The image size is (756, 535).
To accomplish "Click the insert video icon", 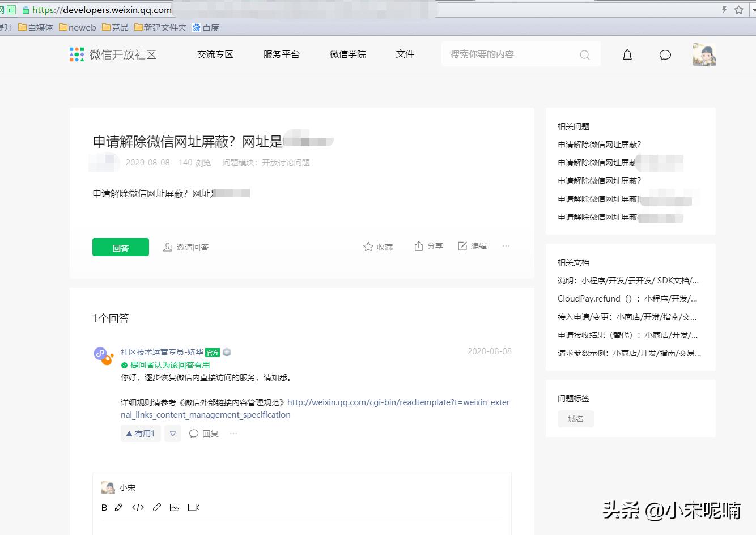I will click(194, 507).
